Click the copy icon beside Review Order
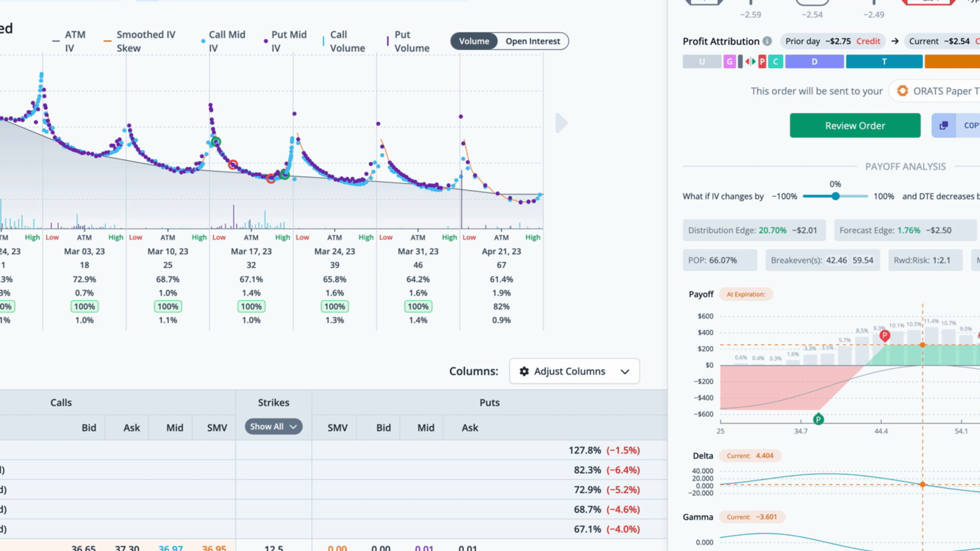 pyautogui.click(x=944, y=125)
